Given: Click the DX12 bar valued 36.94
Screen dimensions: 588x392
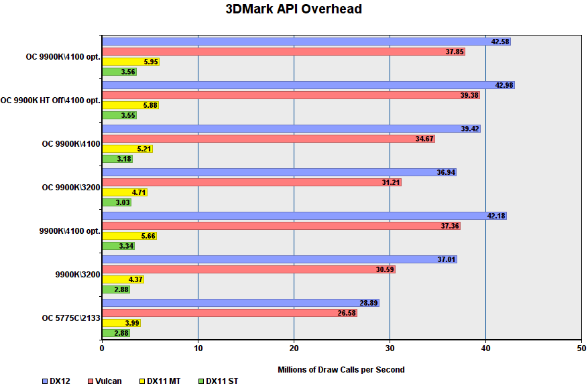Looking at the screenshot, I should tap(280, 172).
